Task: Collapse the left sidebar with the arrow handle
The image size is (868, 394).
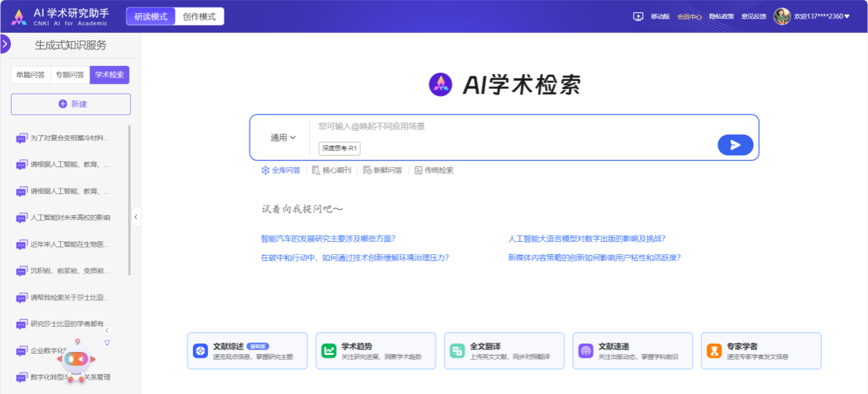Action: (x=136, y=217)
